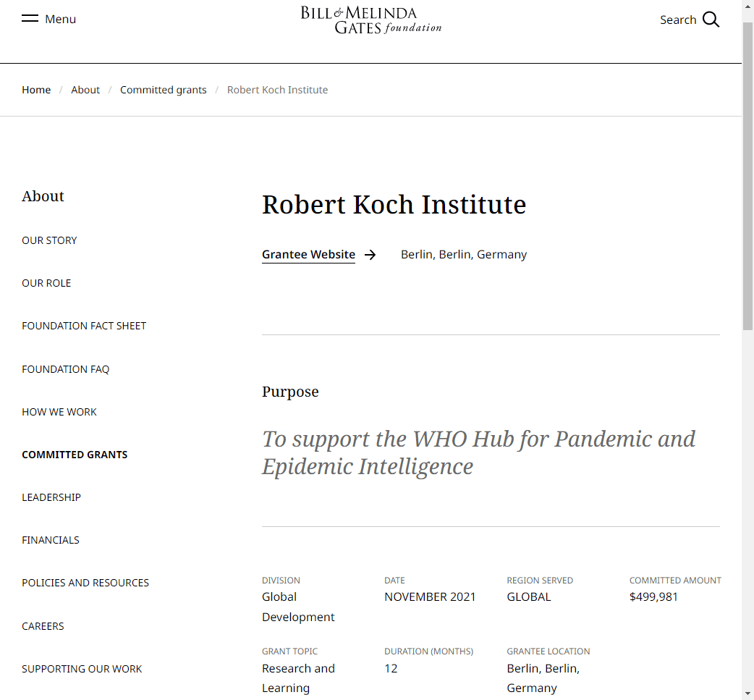Click the Search magnifying glass icon

point(711,20)
